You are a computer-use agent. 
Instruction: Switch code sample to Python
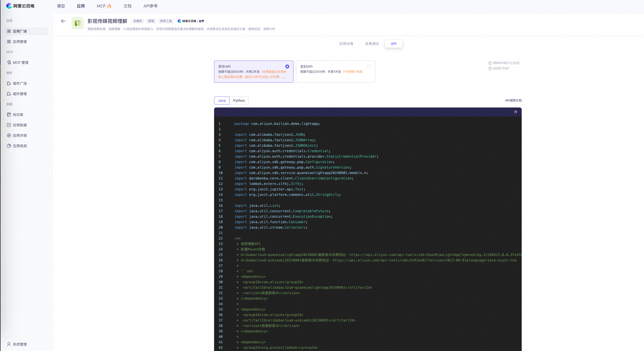[x=239, y=101]
